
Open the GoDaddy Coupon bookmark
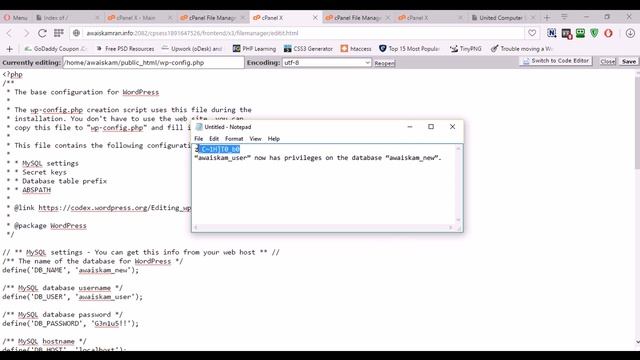56,49
